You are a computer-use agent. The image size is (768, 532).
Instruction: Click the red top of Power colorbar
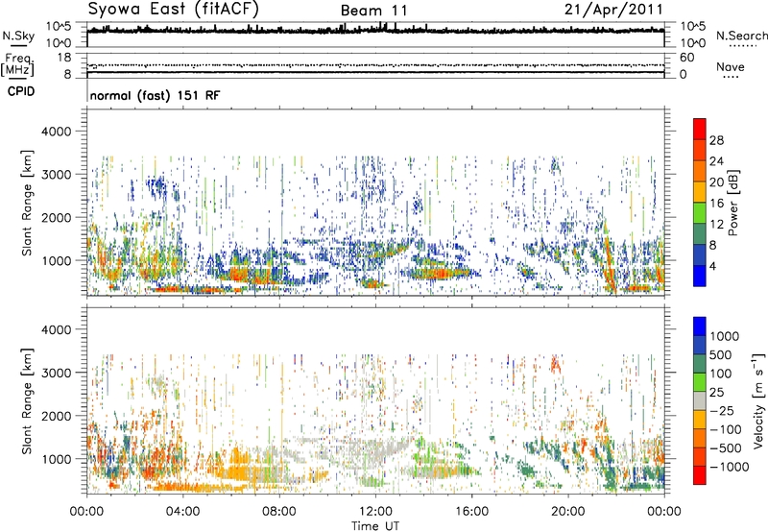[x=700, y=130]
